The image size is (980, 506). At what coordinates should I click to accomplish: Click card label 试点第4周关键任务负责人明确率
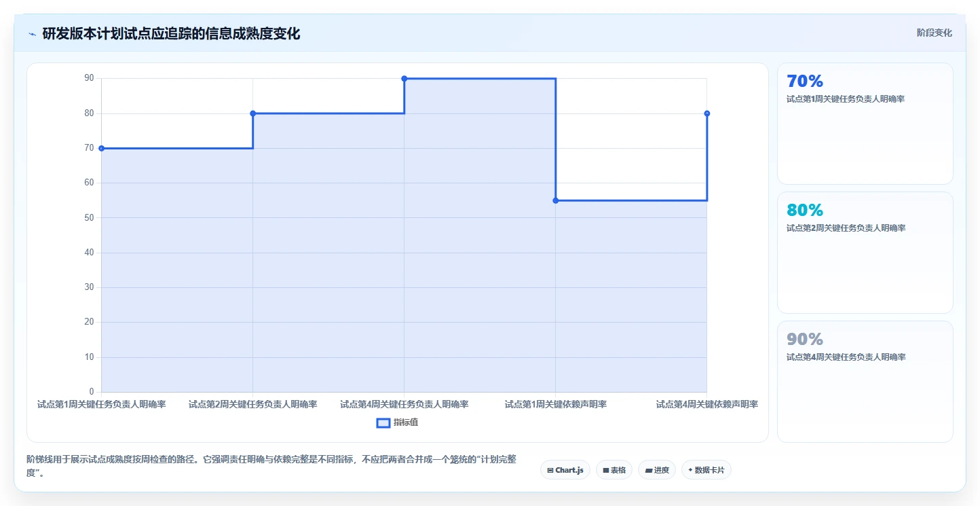846,357
